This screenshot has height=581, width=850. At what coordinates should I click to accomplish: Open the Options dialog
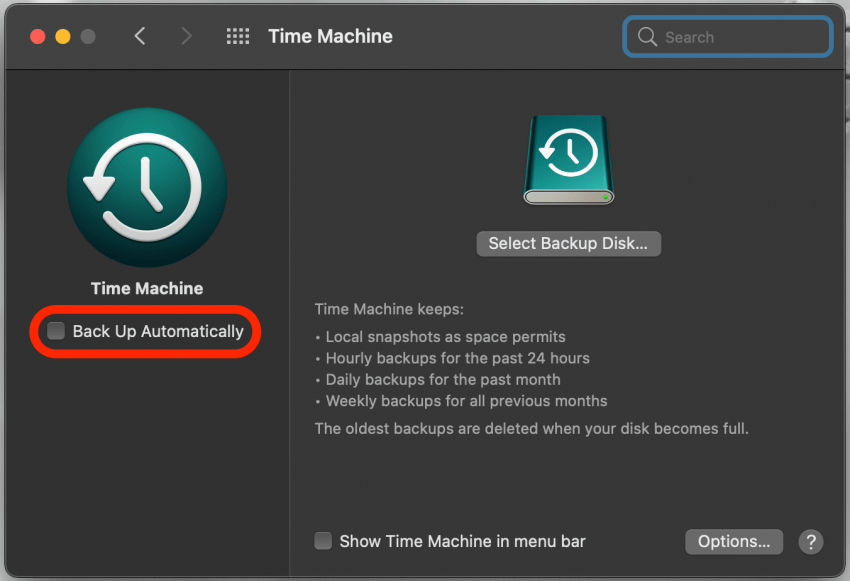tap(734, 541)
